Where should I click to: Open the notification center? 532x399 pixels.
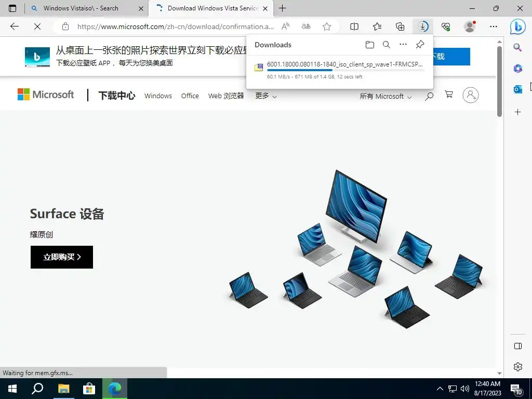click(516, 389)
